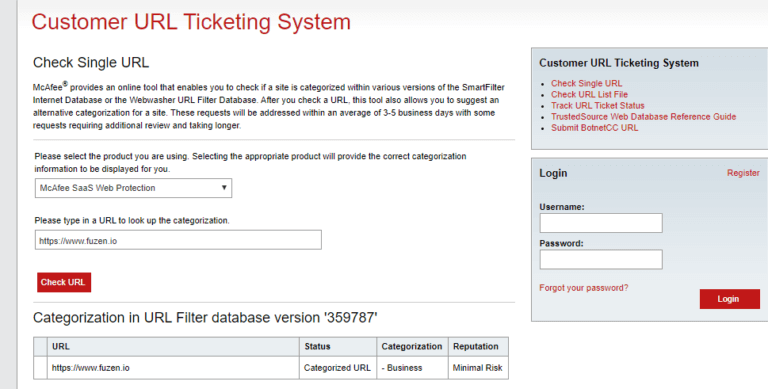
Task: Click the URL lookup input field
Action: (178, 240)
